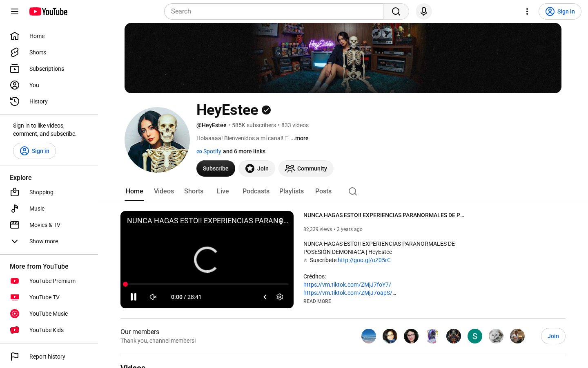588x368 pixels.
Task: Open the hamburger guide menu
Action: click(x=15, y=11)
